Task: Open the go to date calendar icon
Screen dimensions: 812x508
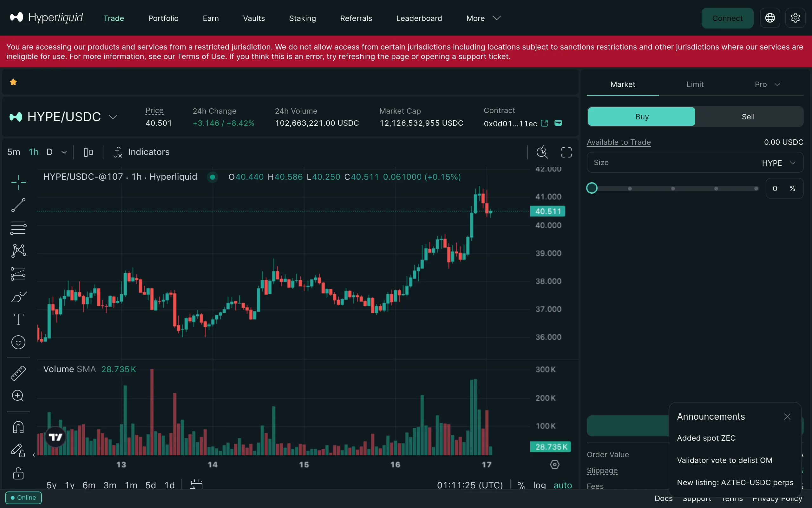Action: (197, 485)
